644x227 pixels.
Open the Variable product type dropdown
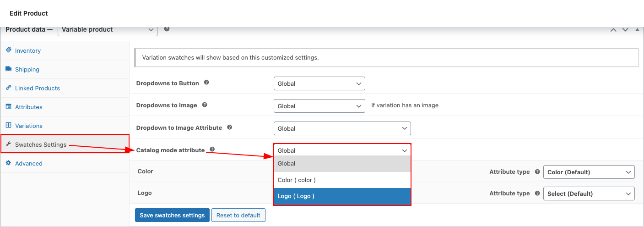(x=108, y=29)
